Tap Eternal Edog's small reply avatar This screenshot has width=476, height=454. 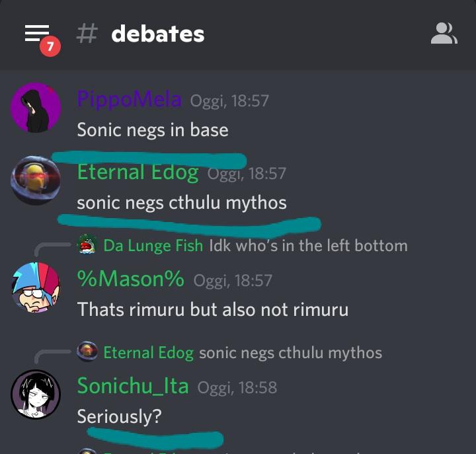[87, 352]
